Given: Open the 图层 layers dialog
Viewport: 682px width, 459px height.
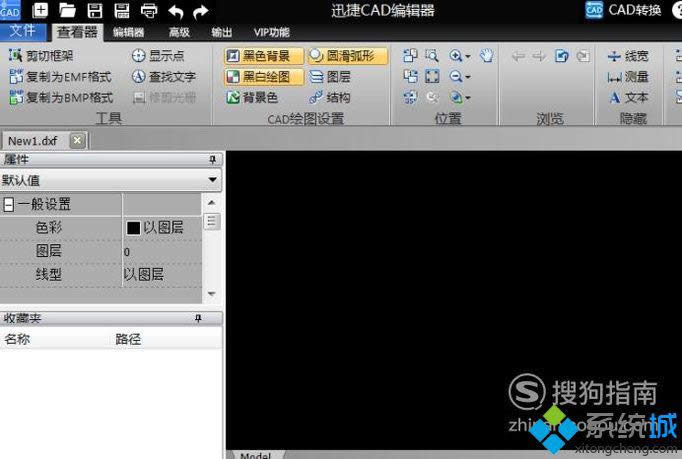Looking at the screenshot, I should [330, 77].
